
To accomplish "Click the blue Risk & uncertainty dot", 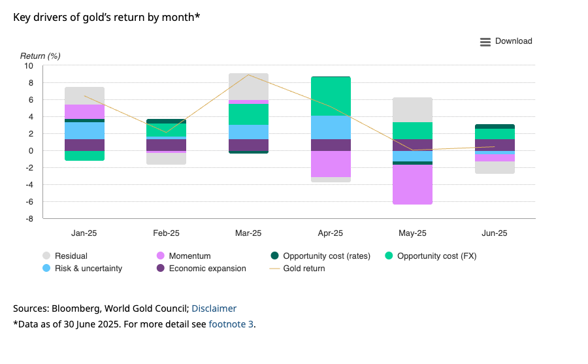I will coord(46,269).
